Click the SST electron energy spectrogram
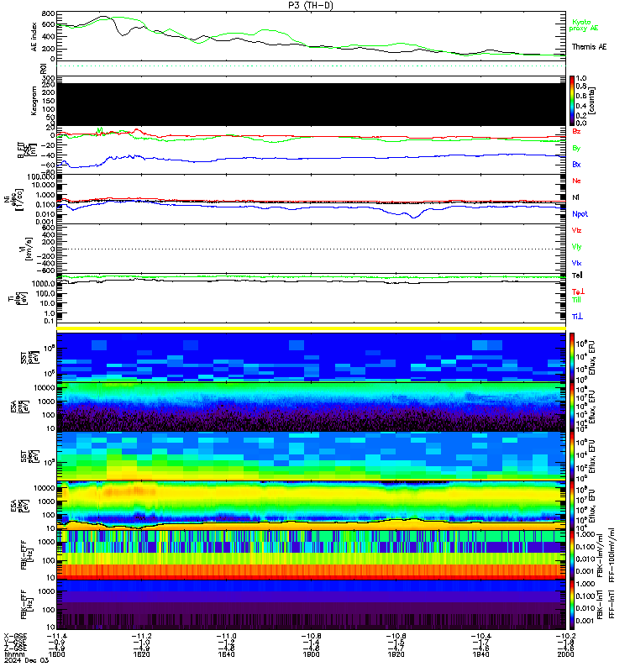 (x=311, y=456)
